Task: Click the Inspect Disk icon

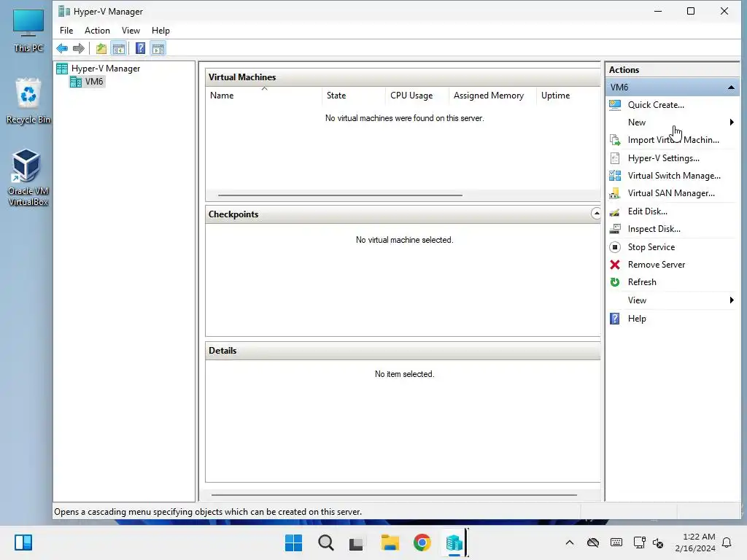Action: point(615,229)
